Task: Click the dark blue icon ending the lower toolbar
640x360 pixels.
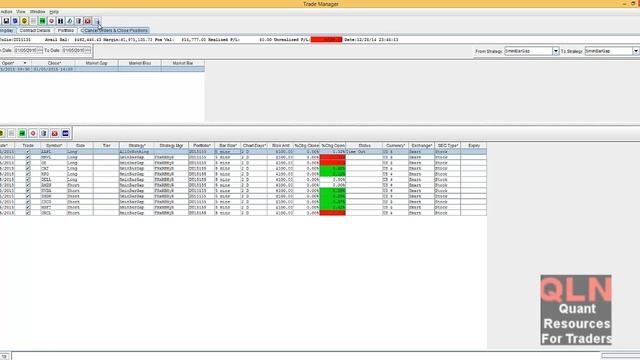Action: click(x=65, y=133)
